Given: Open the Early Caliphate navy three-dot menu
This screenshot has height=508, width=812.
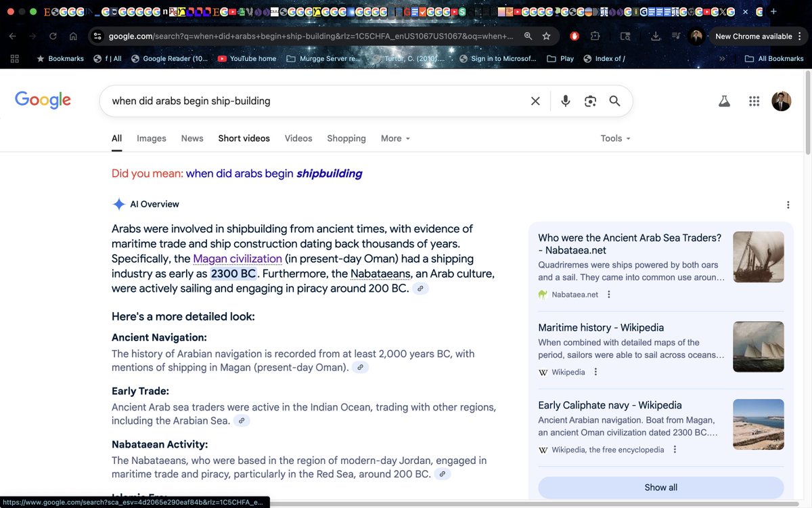Looking at the screenshot, I should pyautogui.click(x=675, y=450).
